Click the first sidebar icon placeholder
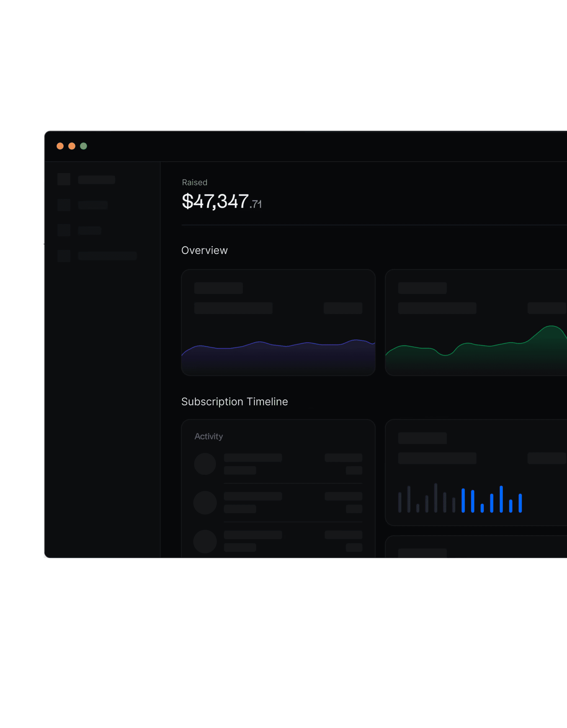Viewport: 567px width, 728px height. click(64, 179)
